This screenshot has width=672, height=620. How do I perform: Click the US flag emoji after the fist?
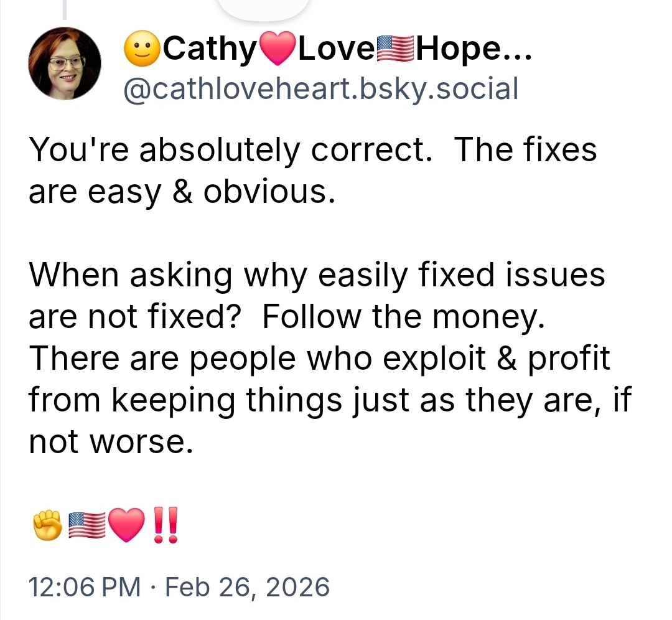tap(86, 525)
